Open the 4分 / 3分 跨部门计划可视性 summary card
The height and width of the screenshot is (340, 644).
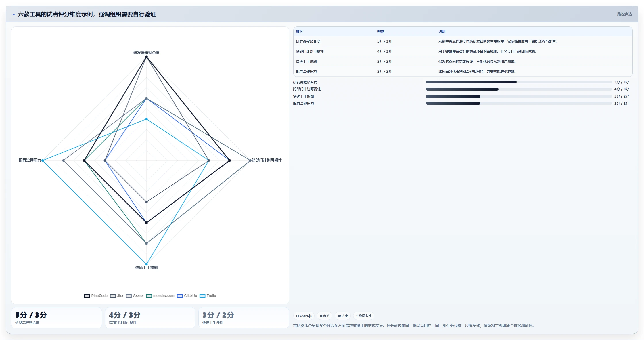click(150, 318)
